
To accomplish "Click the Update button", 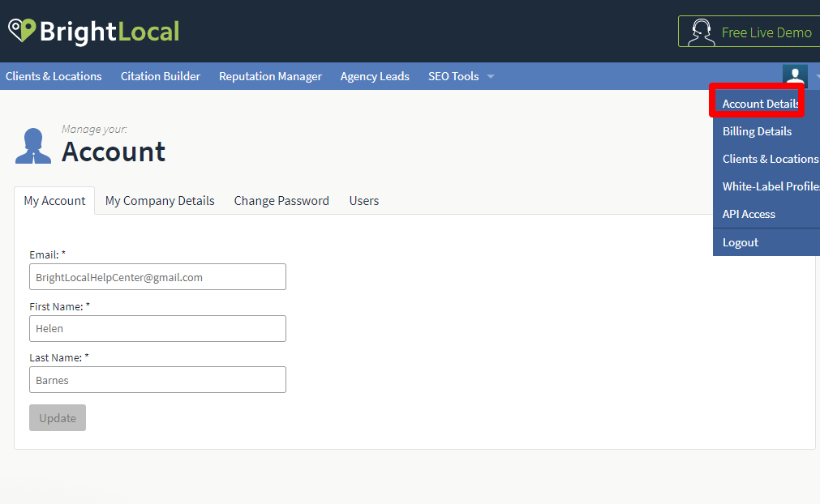I will pos(58,418).
